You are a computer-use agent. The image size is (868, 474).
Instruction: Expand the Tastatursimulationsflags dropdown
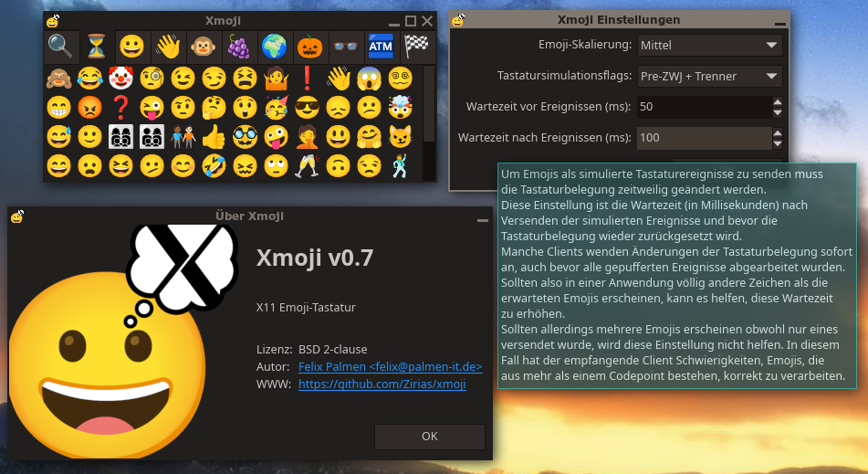710,76
